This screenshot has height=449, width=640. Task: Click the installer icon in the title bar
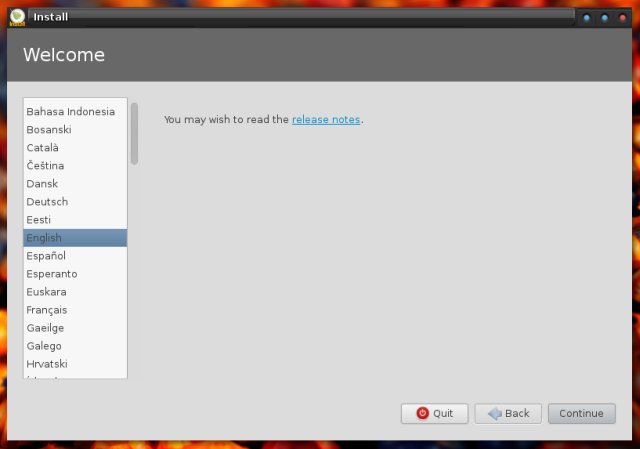(17, 18)
